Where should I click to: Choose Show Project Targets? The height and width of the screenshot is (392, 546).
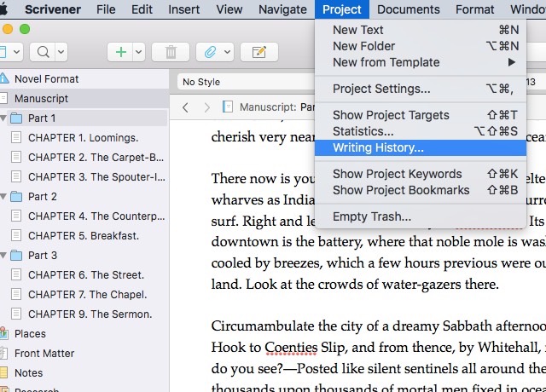[x=421, y=115]
